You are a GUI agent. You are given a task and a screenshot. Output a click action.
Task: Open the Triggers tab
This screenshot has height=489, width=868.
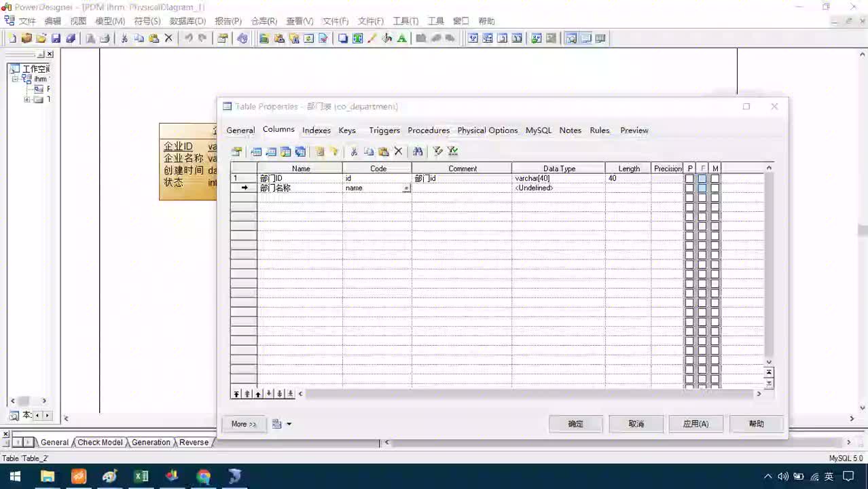click(384, 130)
